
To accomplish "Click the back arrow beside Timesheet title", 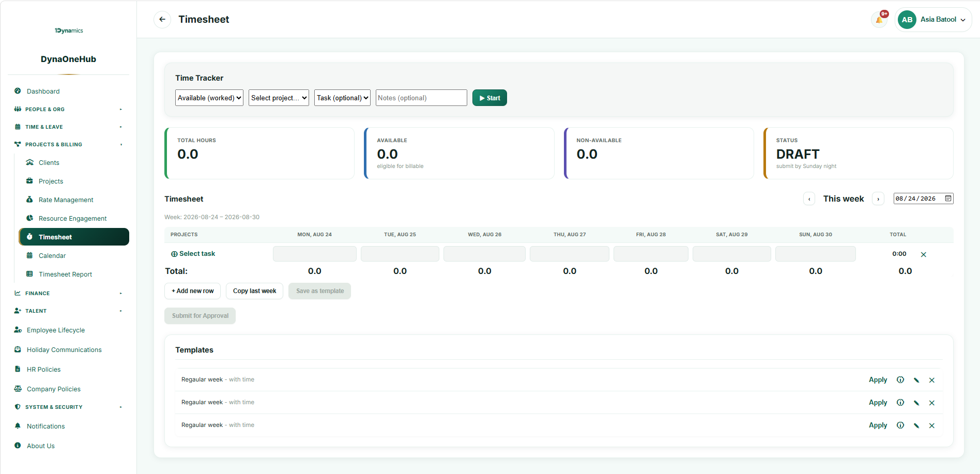I will click(x=162, y=20).
